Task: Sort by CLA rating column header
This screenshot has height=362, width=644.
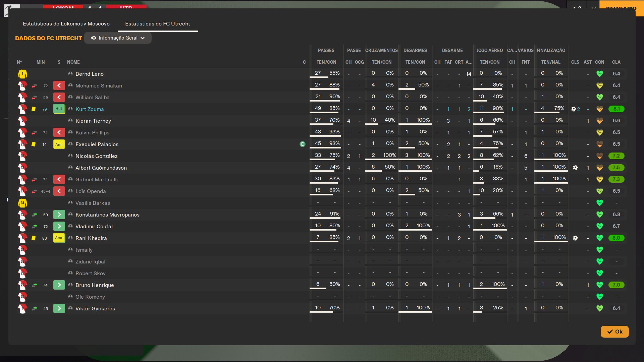Action: 616,62
